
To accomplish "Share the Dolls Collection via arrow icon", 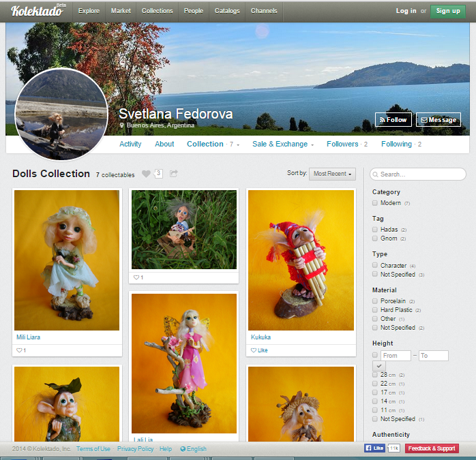I will (174, 174).
